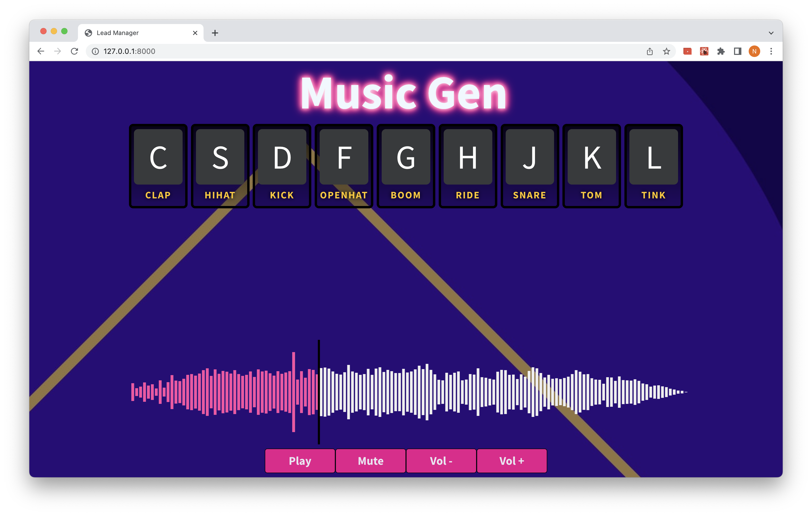Image resolution: width=812 pixels, height=516 pixels.
Task: Mute the audio playback
Action: pyautogui.click(x=370, y=461)
